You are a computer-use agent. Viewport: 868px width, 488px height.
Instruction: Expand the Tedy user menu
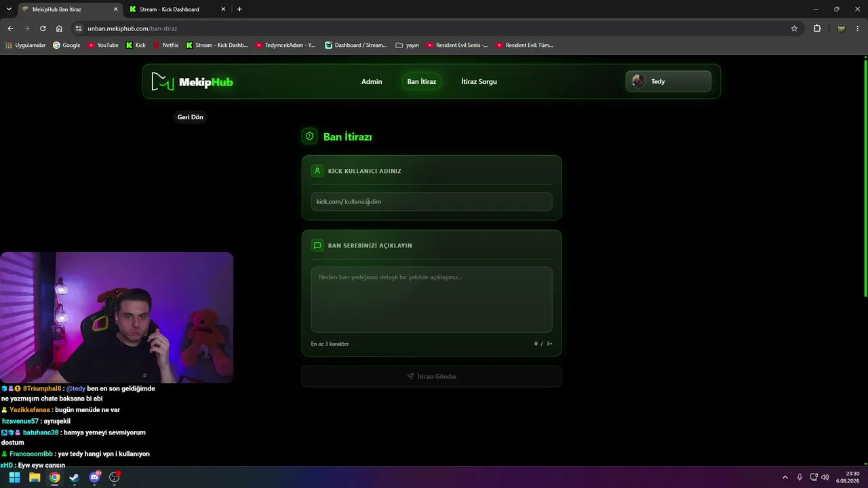[668, 81]
